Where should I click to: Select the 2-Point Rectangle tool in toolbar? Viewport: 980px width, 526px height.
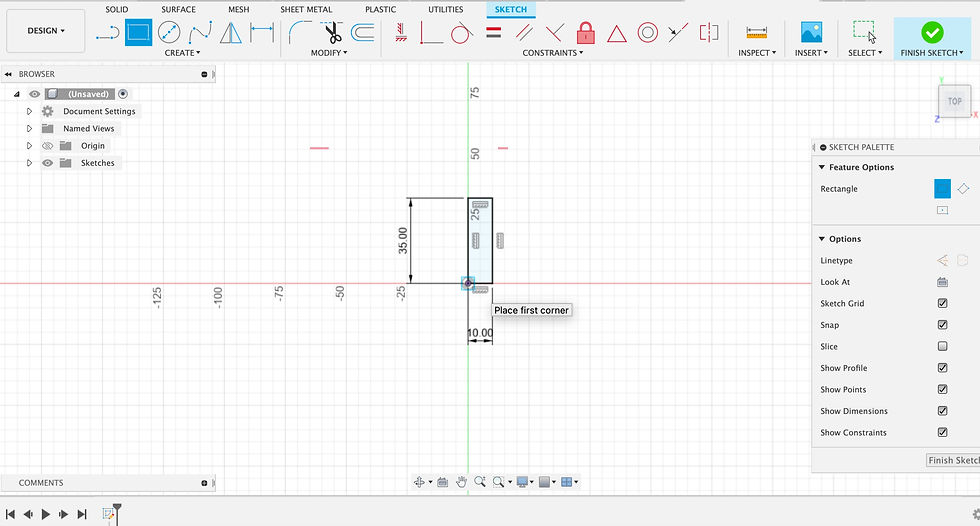pyautogui.click(x=138, y=32)
